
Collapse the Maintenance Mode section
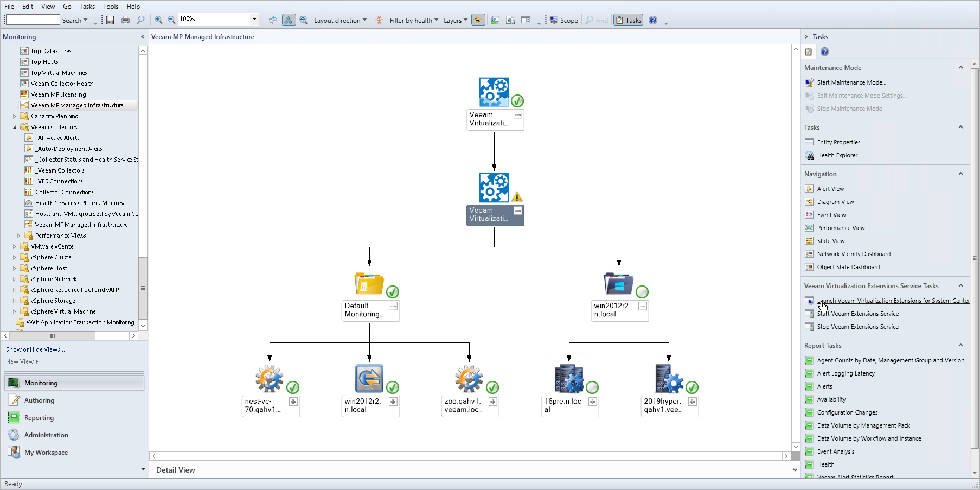(x=960, y=68)
